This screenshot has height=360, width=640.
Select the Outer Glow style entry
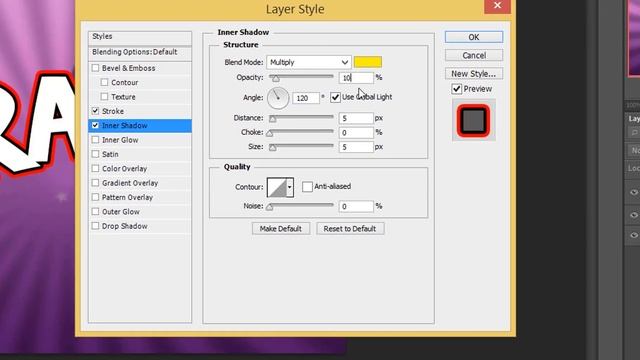pyautogui.click(x=121, y=211)
